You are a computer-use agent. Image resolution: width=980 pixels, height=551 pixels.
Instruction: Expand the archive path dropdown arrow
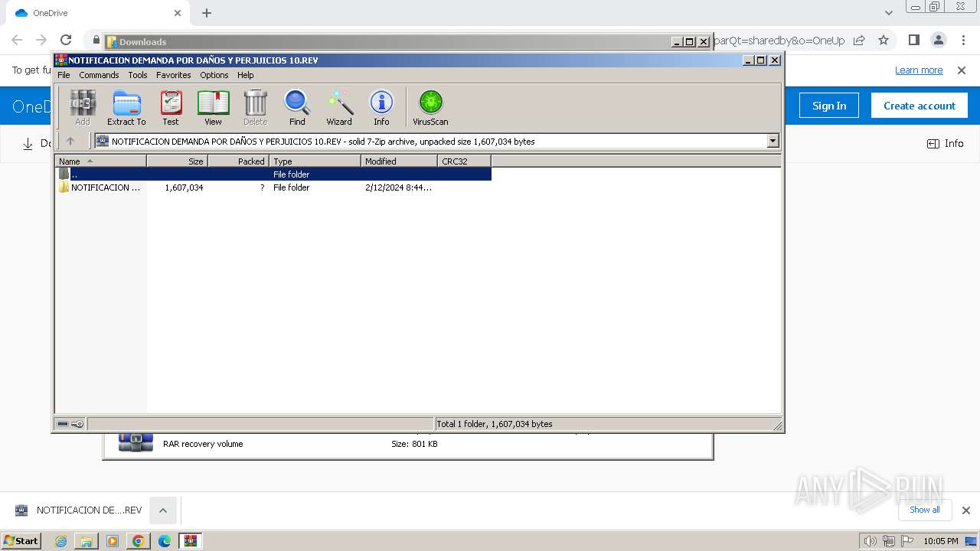click(773, 141)
